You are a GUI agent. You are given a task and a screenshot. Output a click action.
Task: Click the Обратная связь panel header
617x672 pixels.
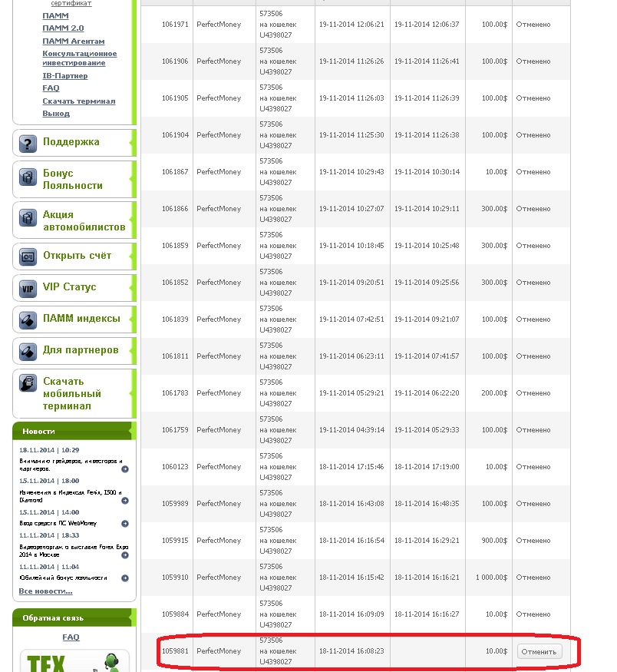[74, 618]
